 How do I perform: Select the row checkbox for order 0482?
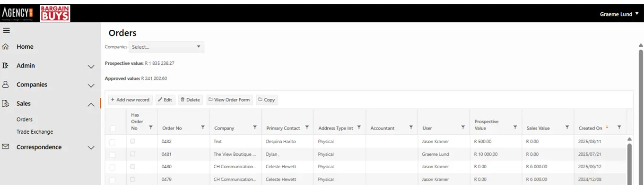pyautogui.click(x=112, y=142)
